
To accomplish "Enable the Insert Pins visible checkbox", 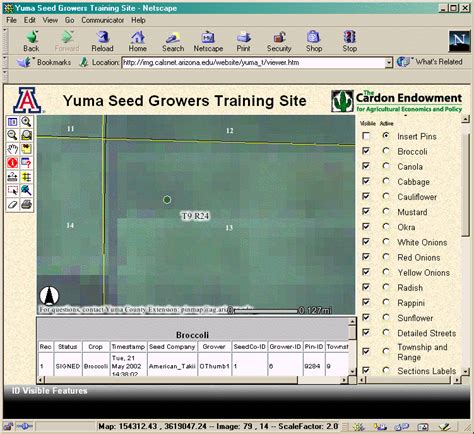I will coord(366,136).
